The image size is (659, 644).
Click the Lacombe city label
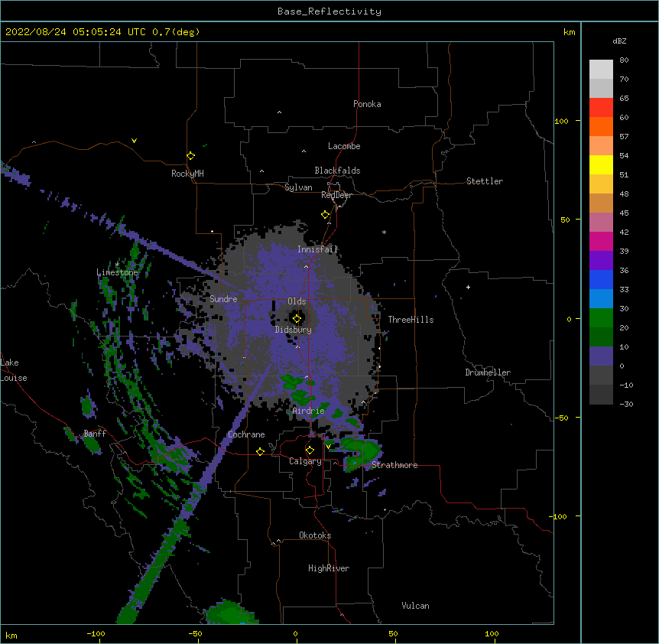pos(344,146)
